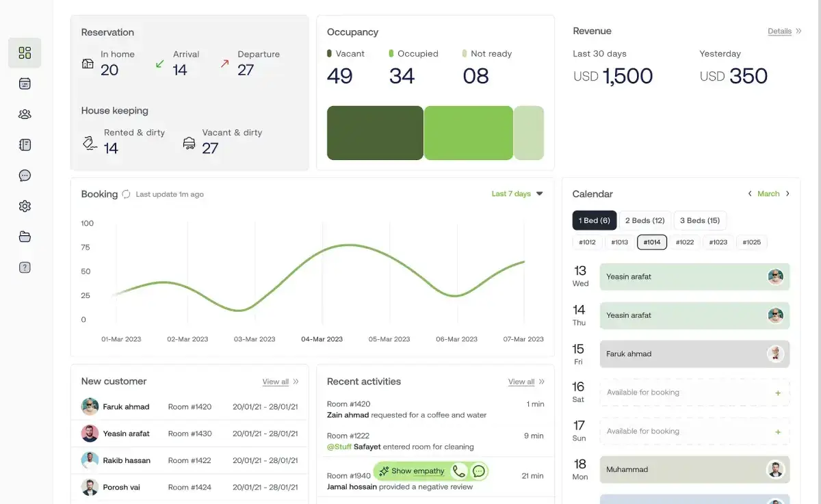Click phone call icon beside Show empathy

459,471
